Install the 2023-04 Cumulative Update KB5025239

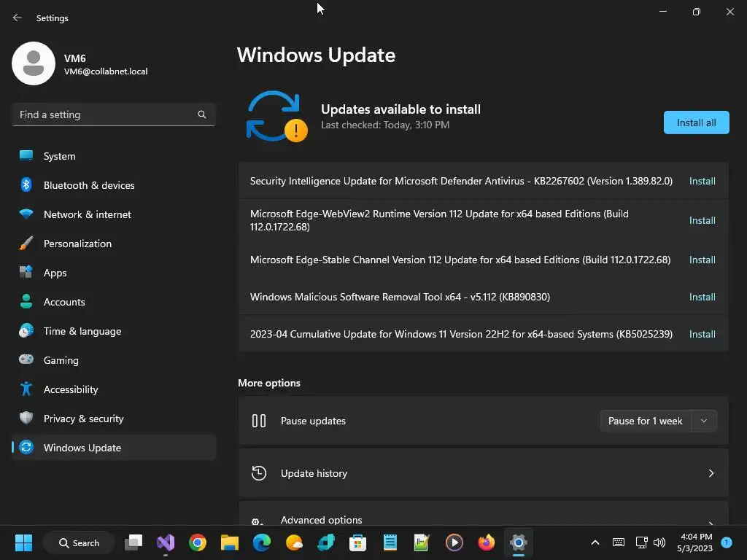coord(703,334)
